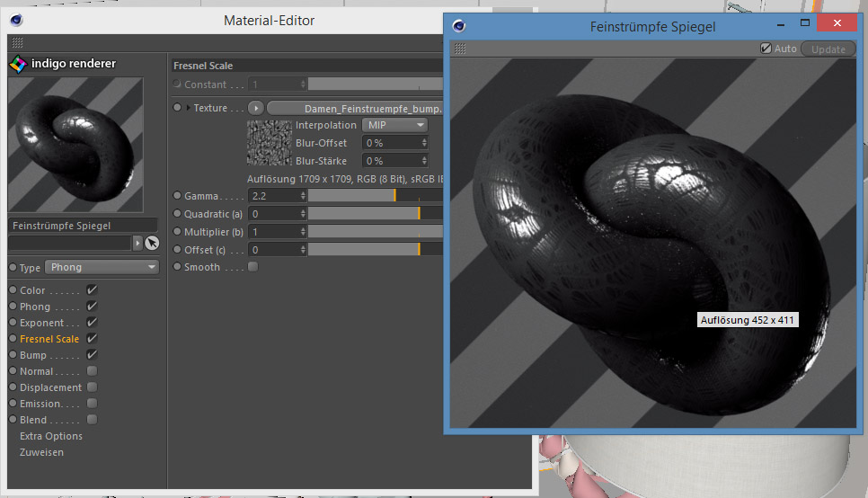Select the Zuweisen entry
868x498 pixels.
[x=41, y=452]
